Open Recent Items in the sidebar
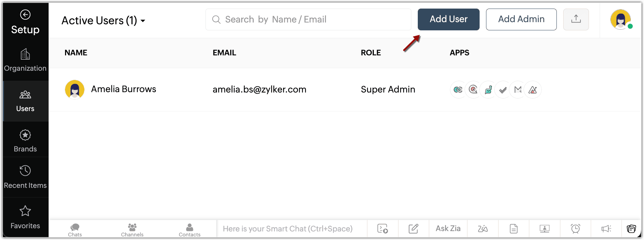Screen dimensions: 644x240 tap(25, 176)
